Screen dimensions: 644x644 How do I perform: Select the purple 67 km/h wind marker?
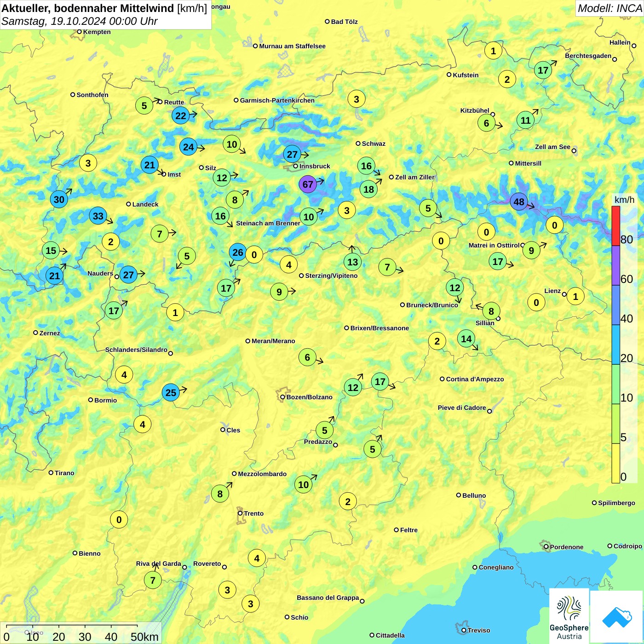coord(308,184)
